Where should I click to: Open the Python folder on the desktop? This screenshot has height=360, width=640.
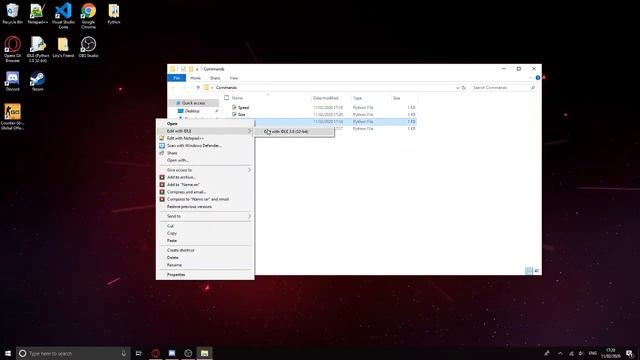[114, 13]
